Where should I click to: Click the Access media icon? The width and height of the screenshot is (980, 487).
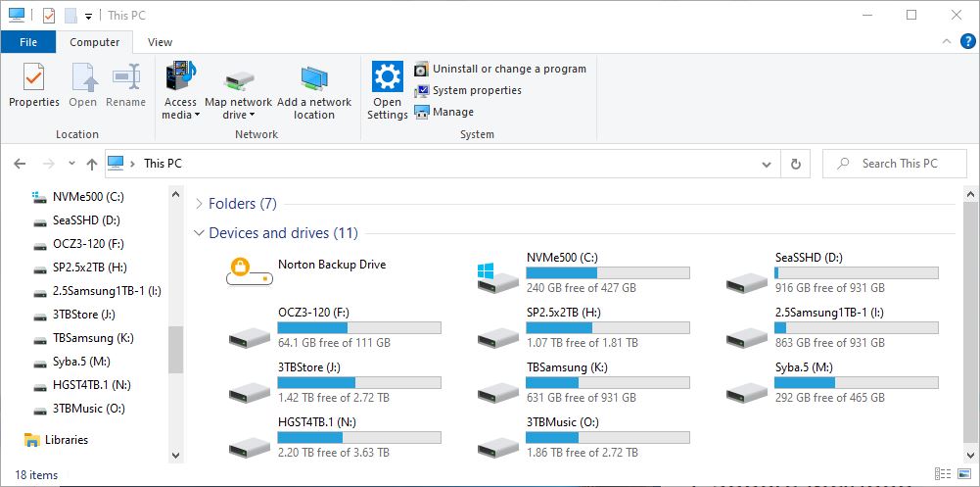180,76
